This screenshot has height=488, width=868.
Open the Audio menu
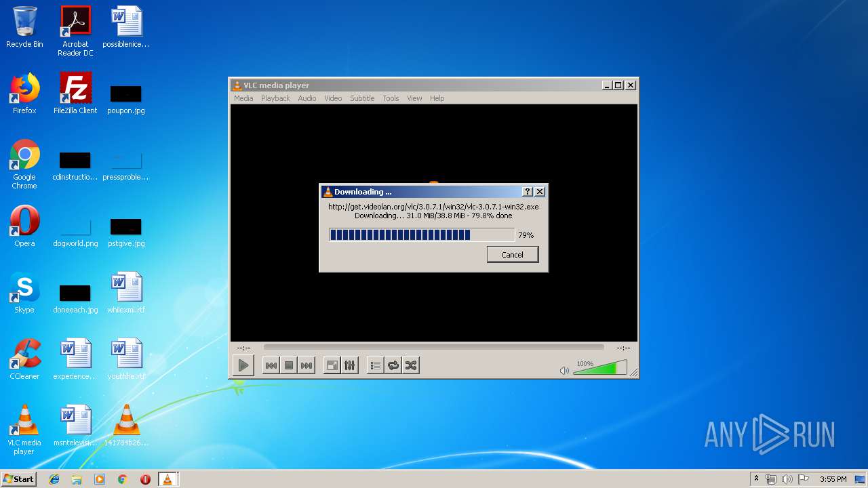[307, 98]
